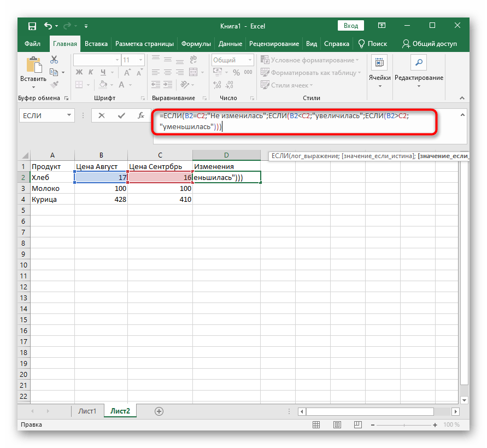Undo the last action
The image size is (487, 448).
(x=48, y=26)
